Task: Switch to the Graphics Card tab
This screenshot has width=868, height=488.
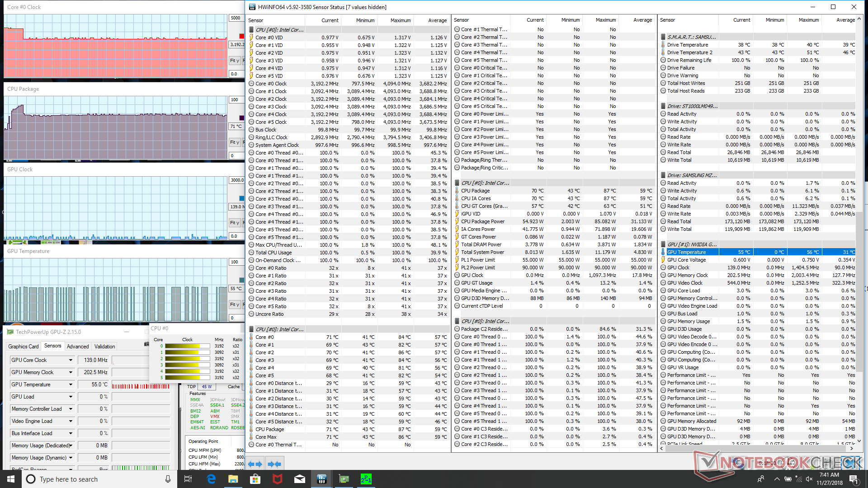Action: [x=24, y=347]
